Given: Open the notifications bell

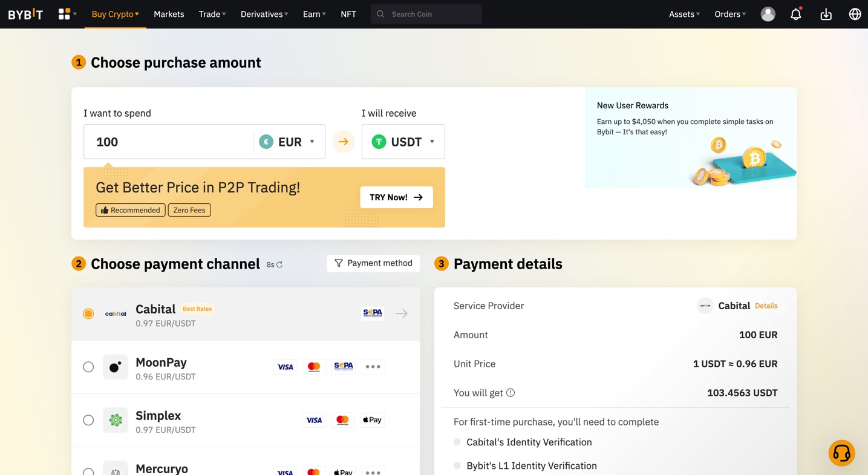Looking at the screenshot, I should [796, 14].
